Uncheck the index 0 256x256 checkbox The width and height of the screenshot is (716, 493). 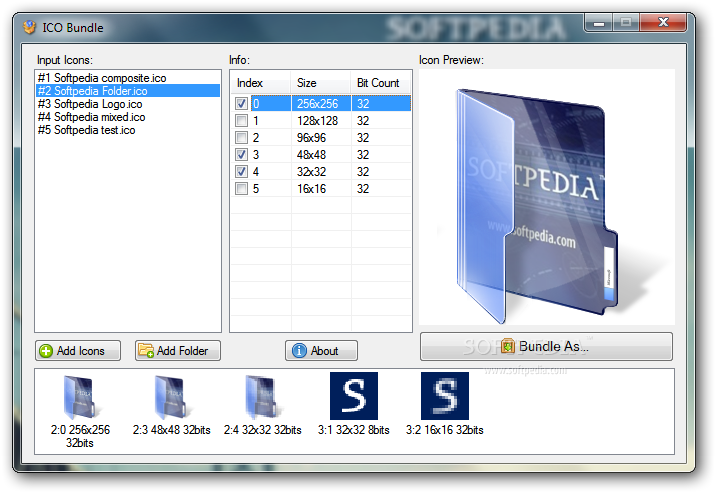click(241, 104)
